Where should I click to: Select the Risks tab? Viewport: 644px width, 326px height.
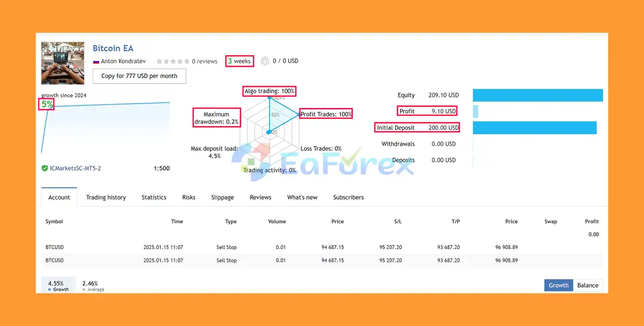189,197
